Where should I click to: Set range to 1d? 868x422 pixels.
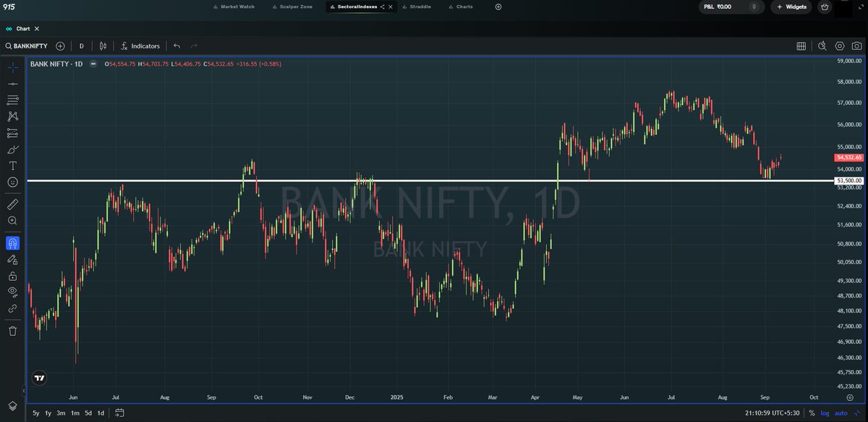(101, 413)
